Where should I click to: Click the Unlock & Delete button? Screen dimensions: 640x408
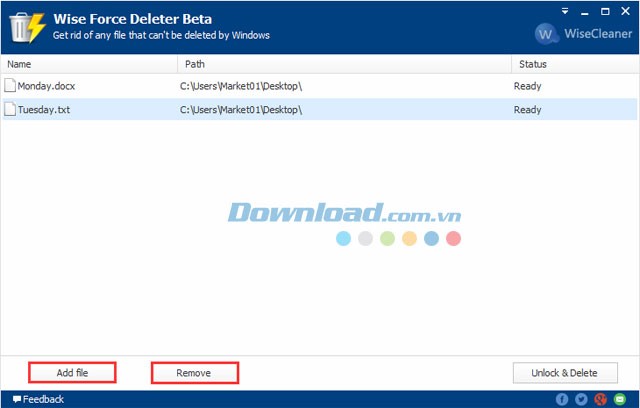click(x=565, y=373)
